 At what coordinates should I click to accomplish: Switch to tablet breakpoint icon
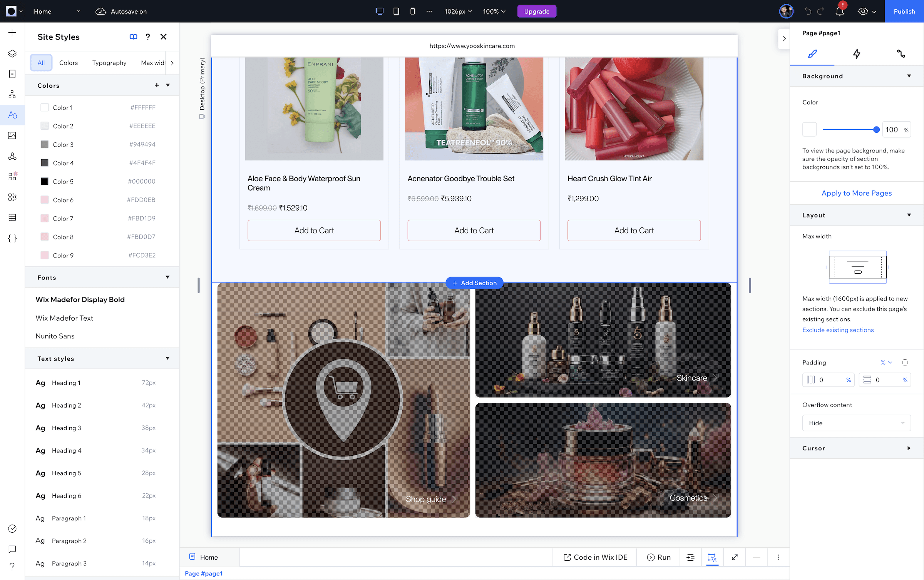tap(396, 11)
